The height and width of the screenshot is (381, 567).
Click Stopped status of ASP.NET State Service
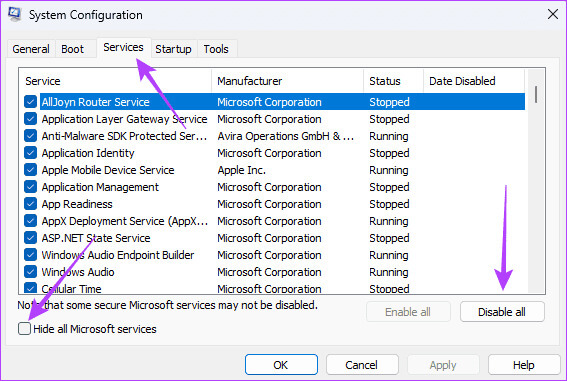tap(389, 238)
